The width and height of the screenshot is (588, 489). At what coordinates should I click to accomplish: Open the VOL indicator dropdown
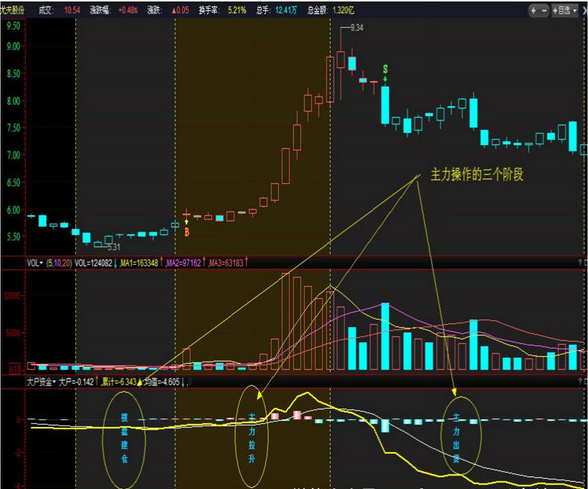click(35, 263)
